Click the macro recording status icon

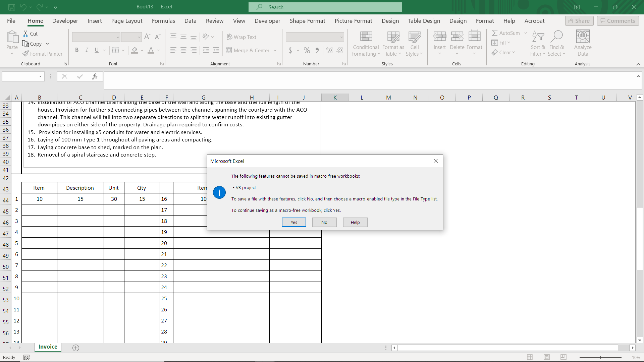click(x=26, y=358)
